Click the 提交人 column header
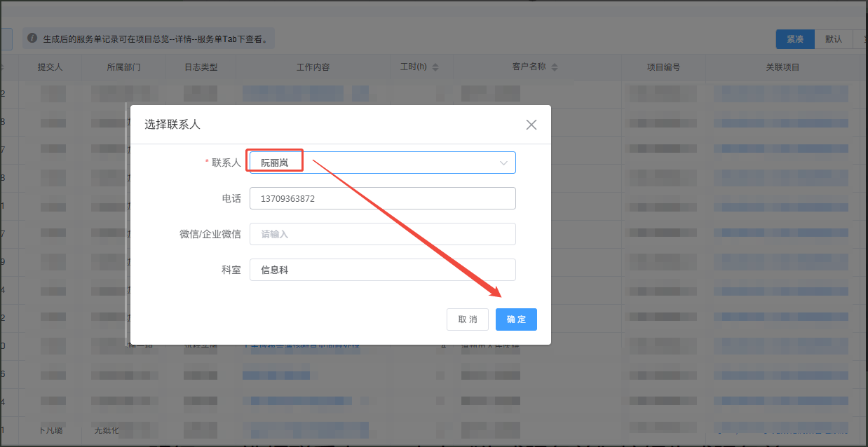Screen dimensions: 868x447 click(x=50, y=67)
